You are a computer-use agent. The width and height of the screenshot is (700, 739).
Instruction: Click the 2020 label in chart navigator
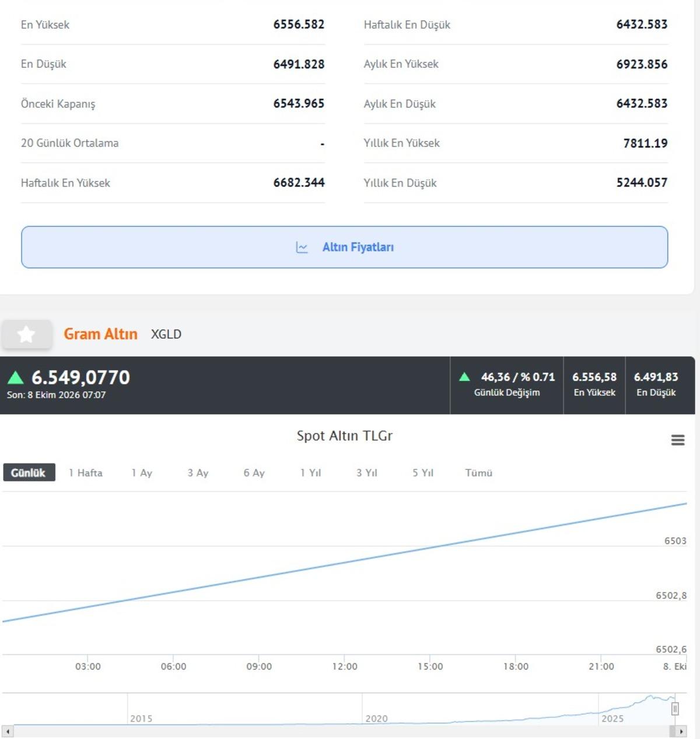click(x=376, y=719)
